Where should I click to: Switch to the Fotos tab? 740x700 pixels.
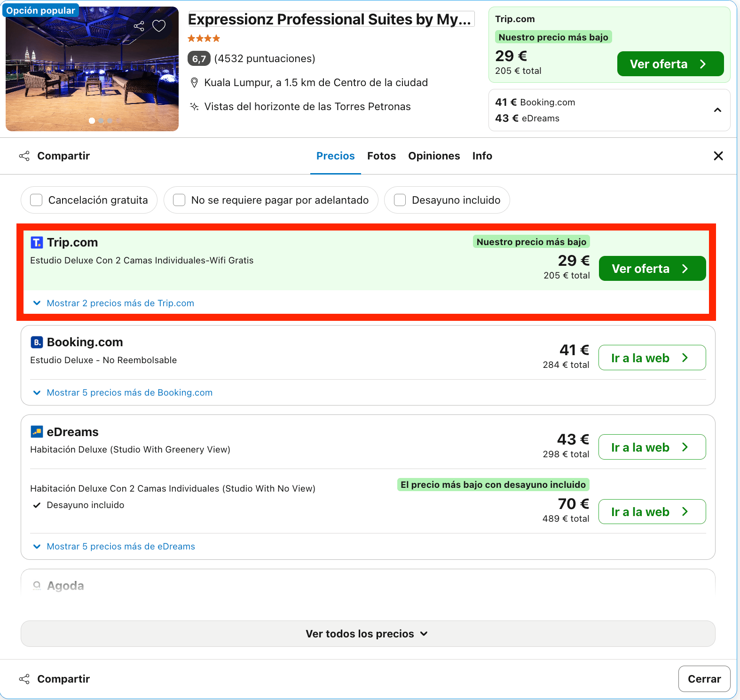pyautogui.click(x=382, y=156)
